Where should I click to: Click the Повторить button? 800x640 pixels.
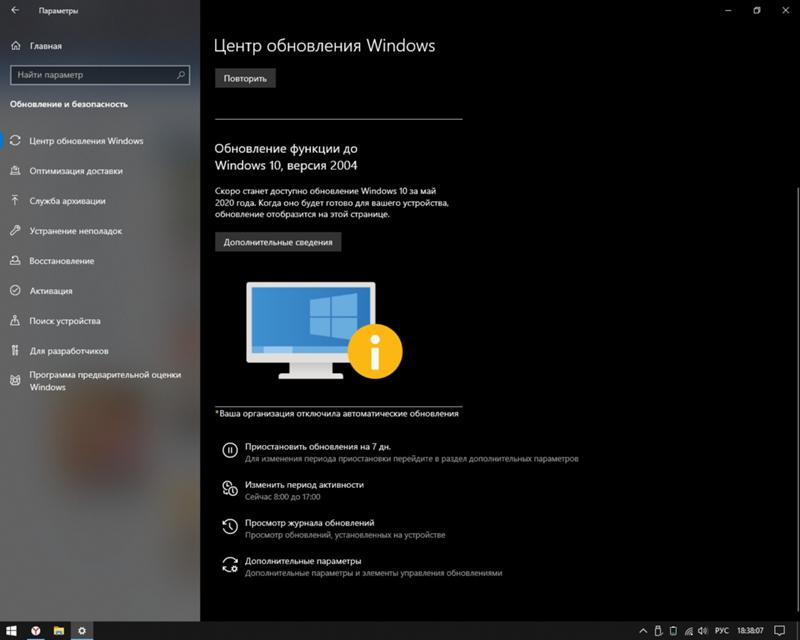pos(245,79)
